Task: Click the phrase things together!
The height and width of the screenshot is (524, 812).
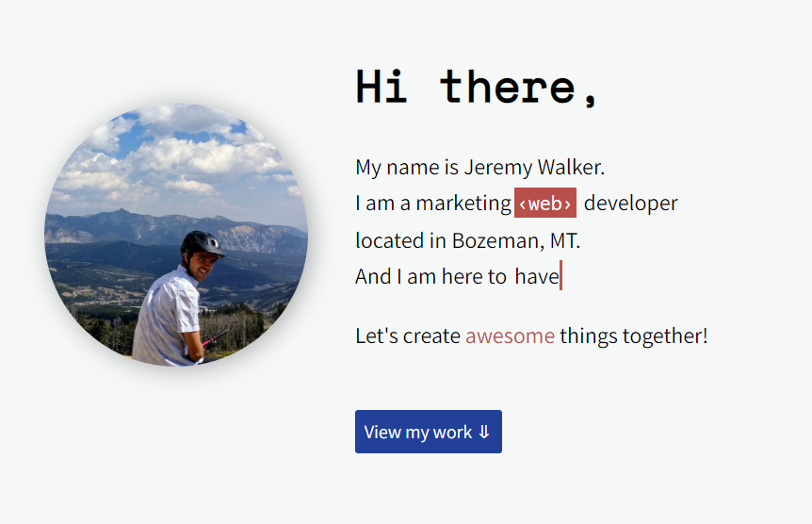Action: pyautogui.click(x=633, y=336)
